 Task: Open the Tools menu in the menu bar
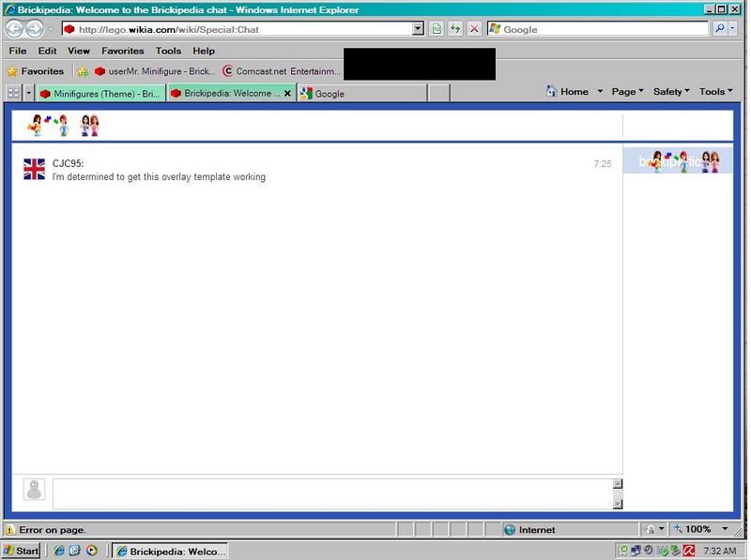[x=167, y=51]
